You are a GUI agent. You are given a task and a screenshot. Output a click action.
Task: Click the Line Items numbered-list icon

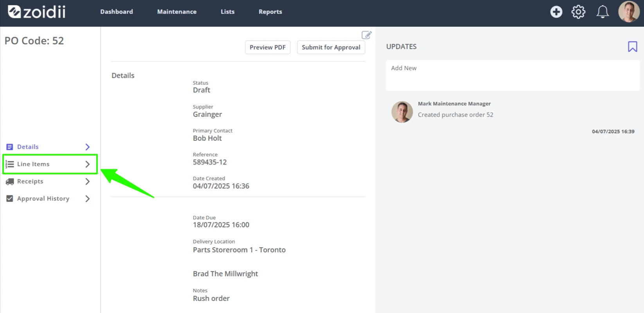click(10, 164)
